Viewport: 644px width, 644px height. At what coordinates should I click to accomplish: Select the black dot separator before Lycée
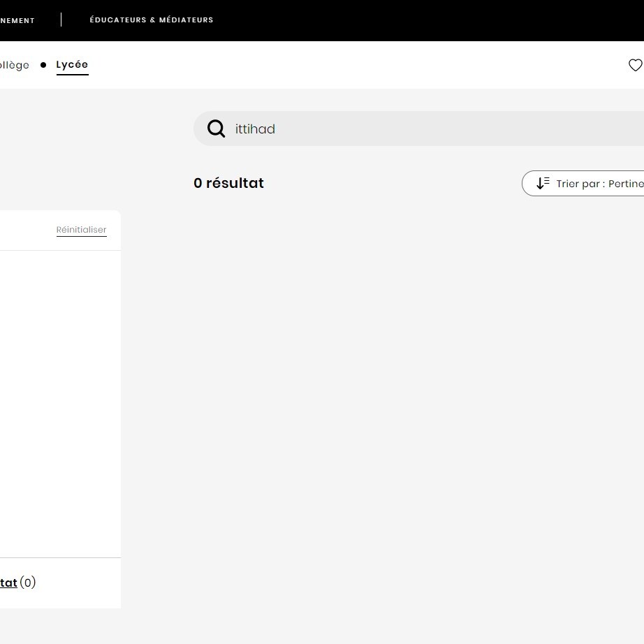[43, 65]
